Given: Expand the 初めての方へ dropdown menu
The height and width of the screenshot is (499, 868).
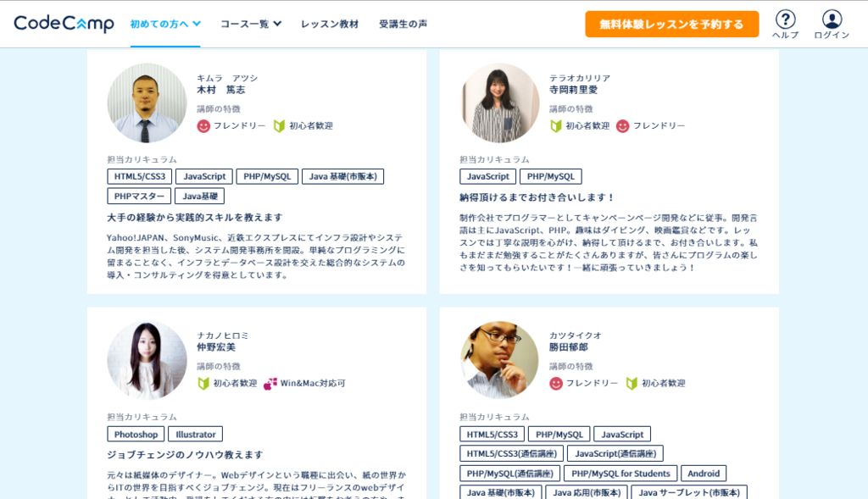Looking at the screenshot, I should click(165, 24).
